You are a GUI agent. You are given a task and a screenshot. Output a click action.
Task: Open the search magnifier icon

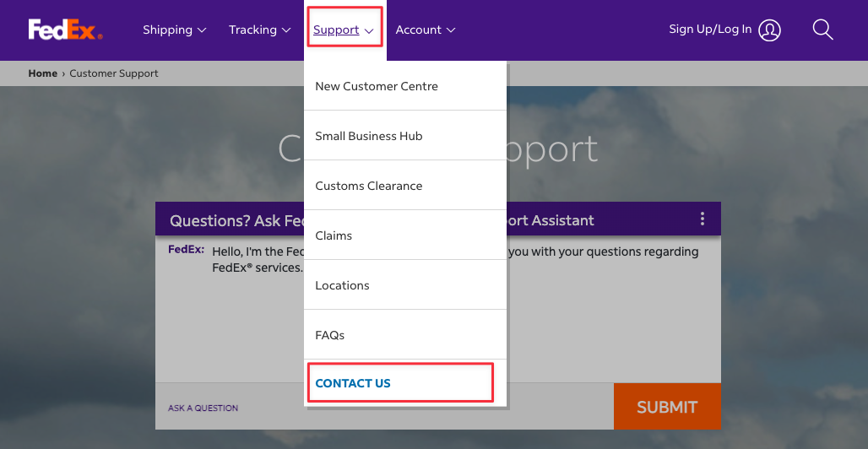pos(822,30)
